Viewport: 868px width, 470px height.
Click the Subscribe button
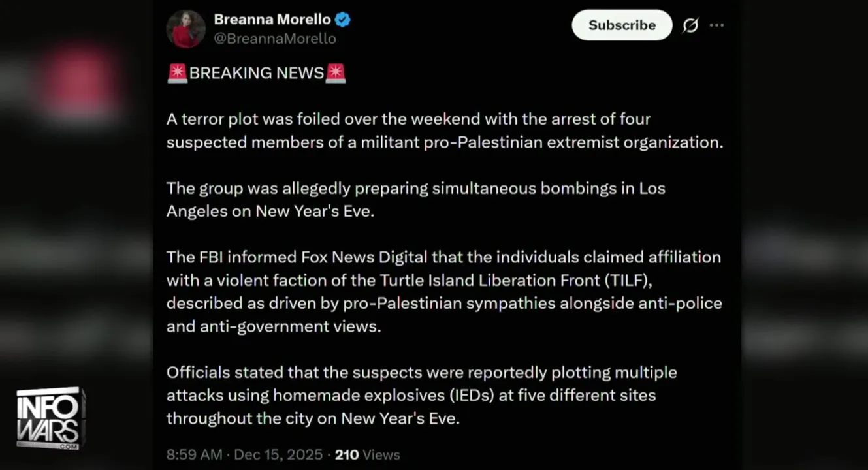click(621, 25)
